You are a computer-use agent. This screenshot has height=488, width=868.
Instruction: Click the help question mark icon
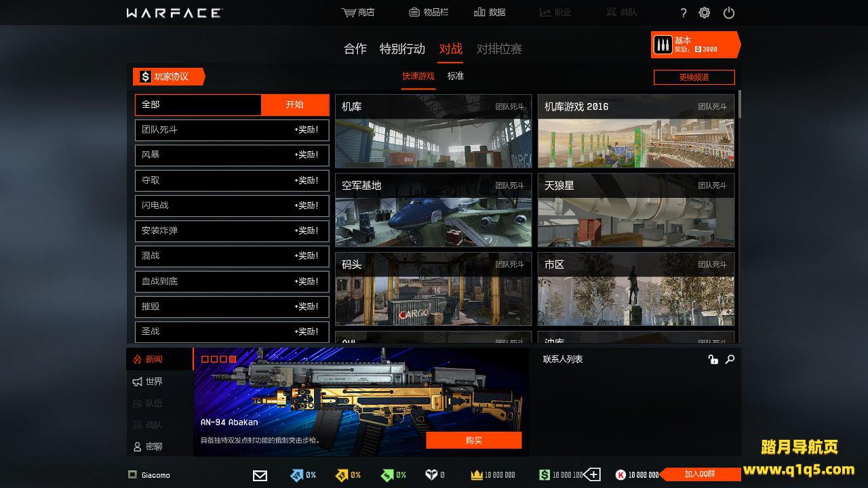coord(683,13)
